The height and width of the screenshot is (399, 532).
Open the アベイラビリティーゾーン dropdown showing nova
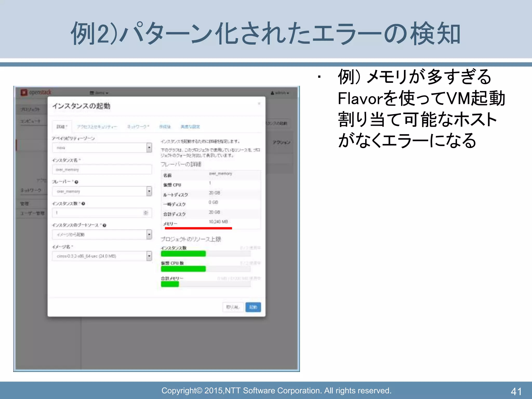[x=102, y=148]
